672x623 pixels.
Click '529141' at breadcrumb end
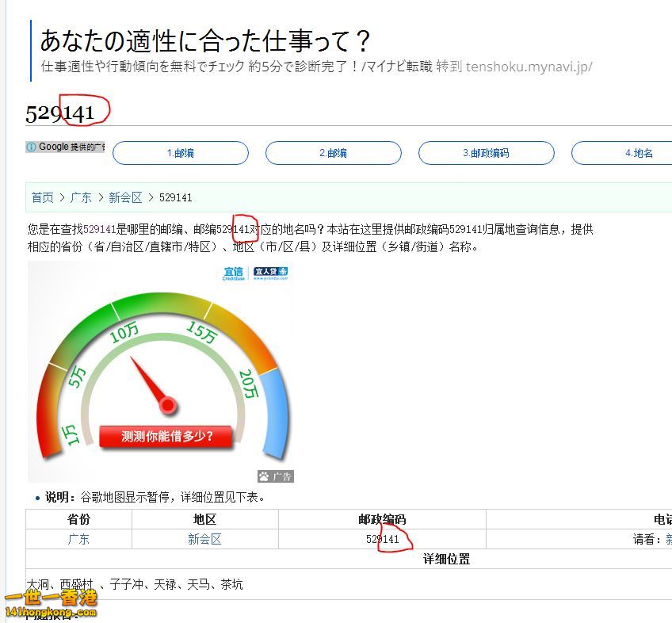(176, 197)
